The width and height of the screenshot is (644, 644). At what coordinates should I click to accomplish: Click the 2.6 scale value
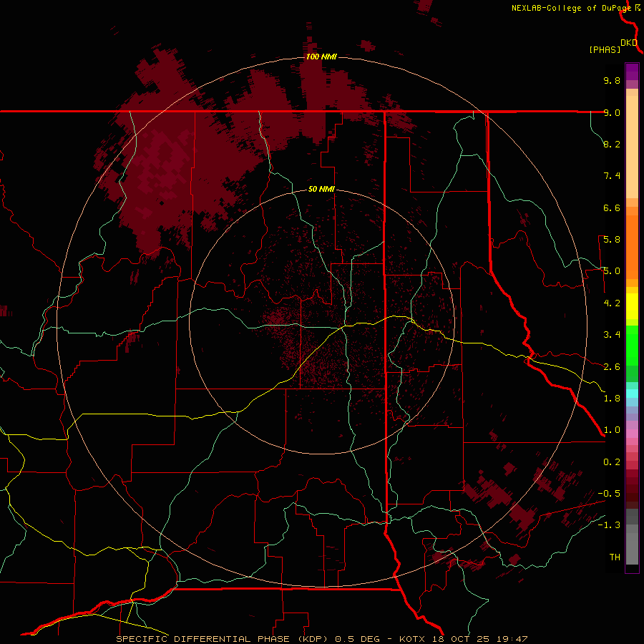[x=612, y=366]
